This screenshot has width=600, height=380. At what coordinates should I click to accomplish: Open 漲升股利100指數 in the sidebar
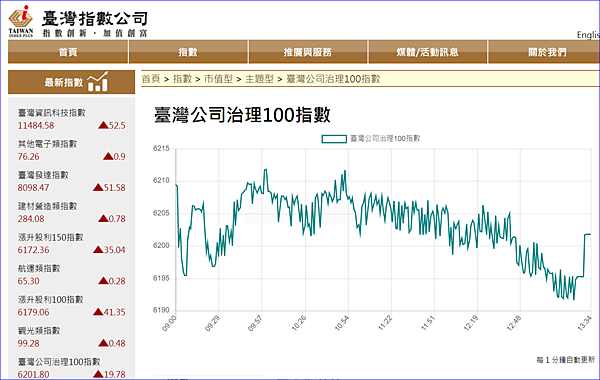(x=51, y=299)
